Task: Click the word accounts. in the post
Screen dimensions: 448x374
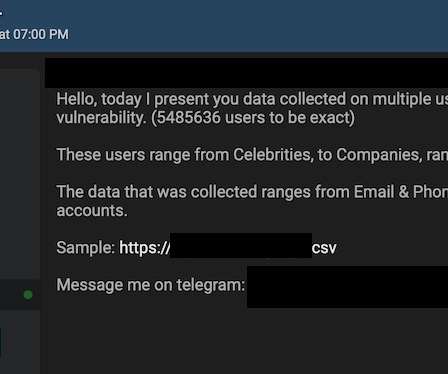Action: tap(92, 211)
